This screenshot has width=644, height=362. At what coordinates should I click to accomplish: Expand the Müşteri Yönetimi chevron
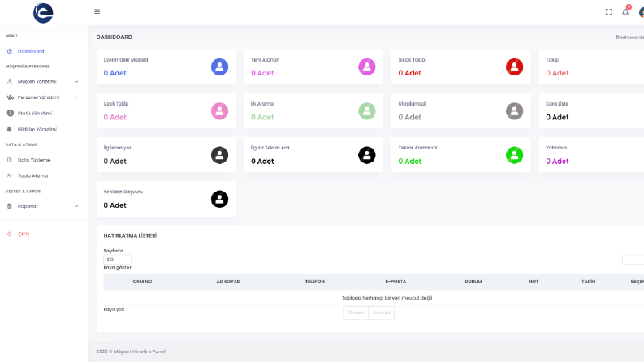click(x=76, y=82)
